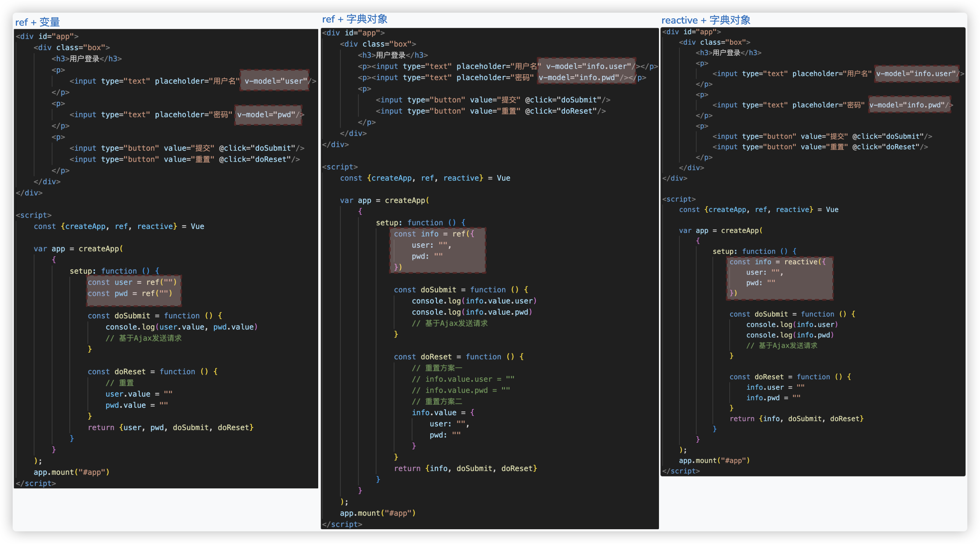980x544 pixels.
Task: Click v-model="info.user" in middle panel
Action: (x=588, y=66)
